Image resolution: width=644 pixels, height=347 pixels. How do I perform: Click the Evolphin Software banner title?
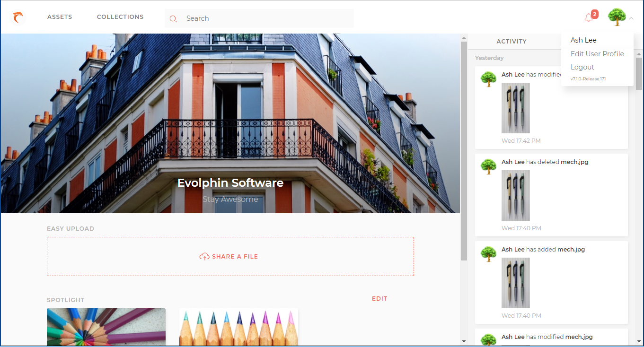pyautogui.click(x=230, y=183)
